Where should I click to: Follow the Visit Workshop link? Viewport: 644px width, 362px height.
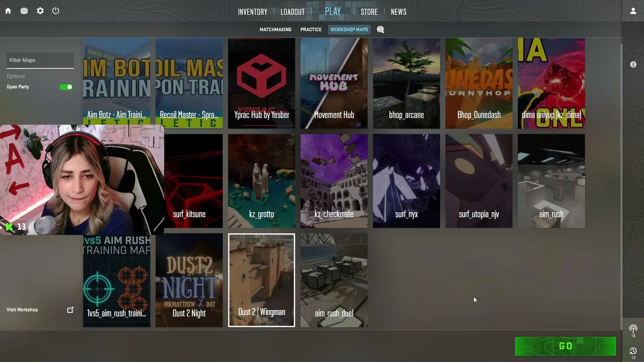22,310
